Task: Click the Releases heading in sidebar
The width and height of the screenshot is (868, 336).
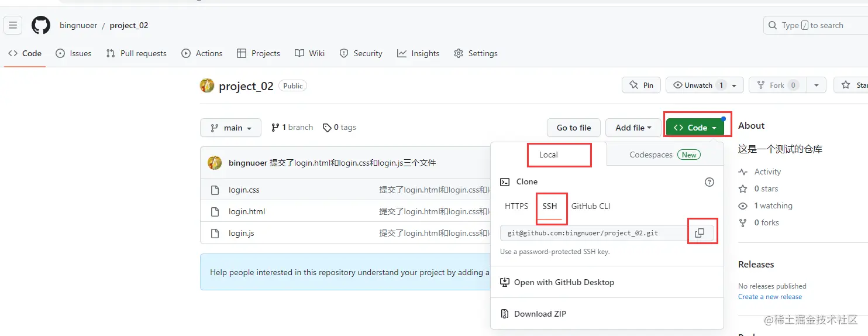Action: [756, 265]
